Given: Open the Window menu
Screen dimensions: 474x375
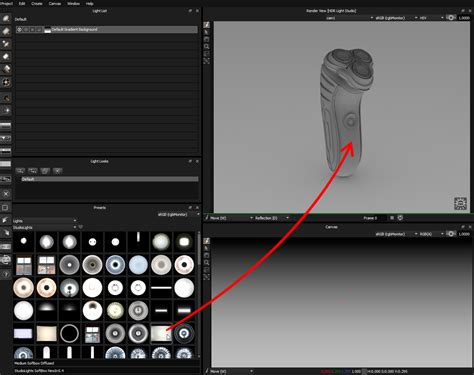Looking at the screenshot, I should click(x=73, y=4).
